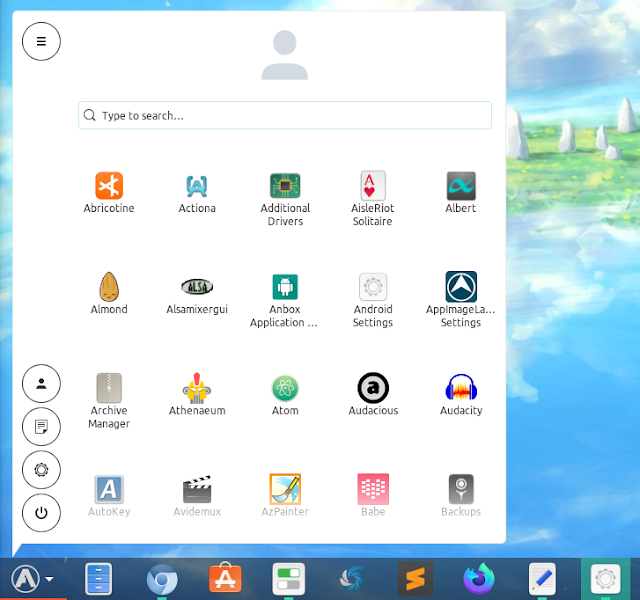Open Sublime Text in the taskbar
The height and width of the screenshot is (600, 640).
[415, 579]
